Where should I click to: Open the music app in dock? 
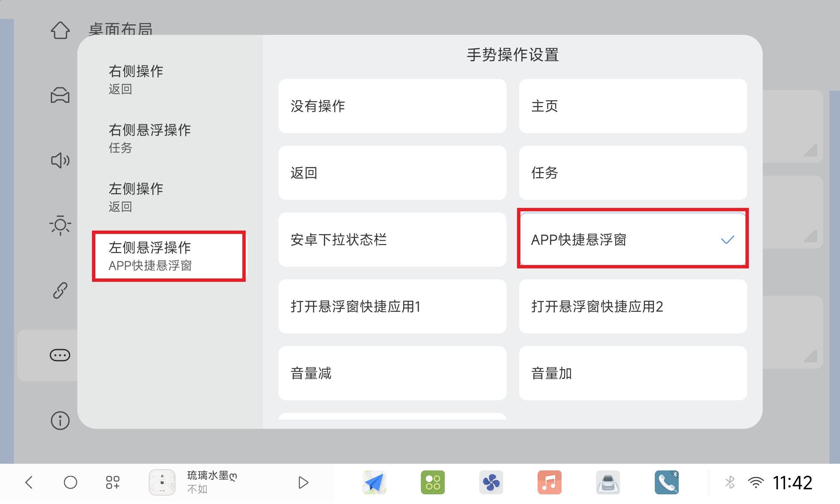(x=549, y=482)
